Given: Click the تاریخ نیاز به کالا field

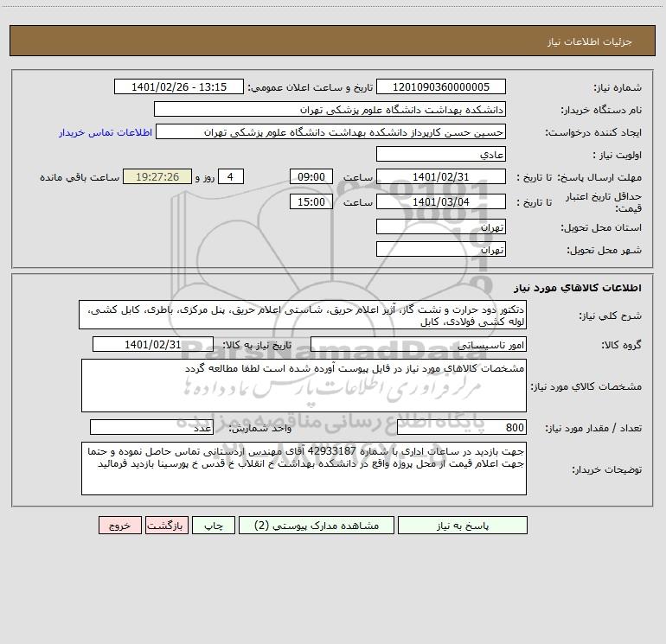Looking at the screenshot, I should click(x=153, y=344).
